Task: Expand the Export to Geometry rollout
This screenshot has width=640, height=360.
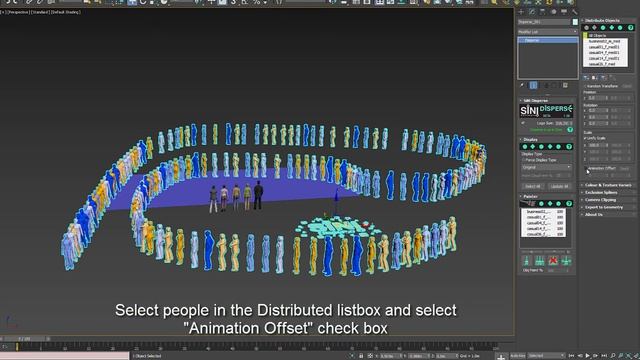Action: point(608,207)
